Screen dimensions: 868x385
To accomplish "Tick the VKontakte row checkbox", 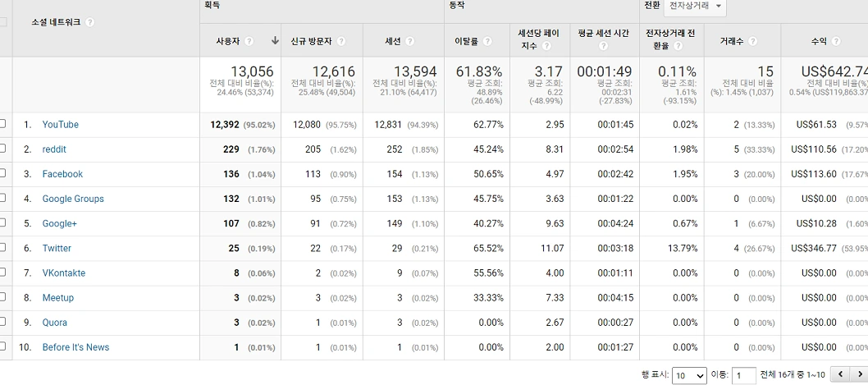I will pos(2,272).
